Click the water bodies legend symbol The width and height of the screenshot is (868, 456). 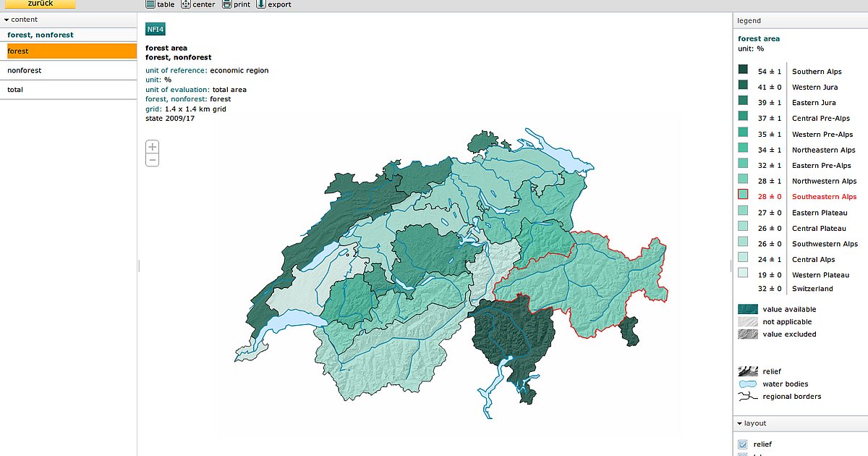point(746,384)
